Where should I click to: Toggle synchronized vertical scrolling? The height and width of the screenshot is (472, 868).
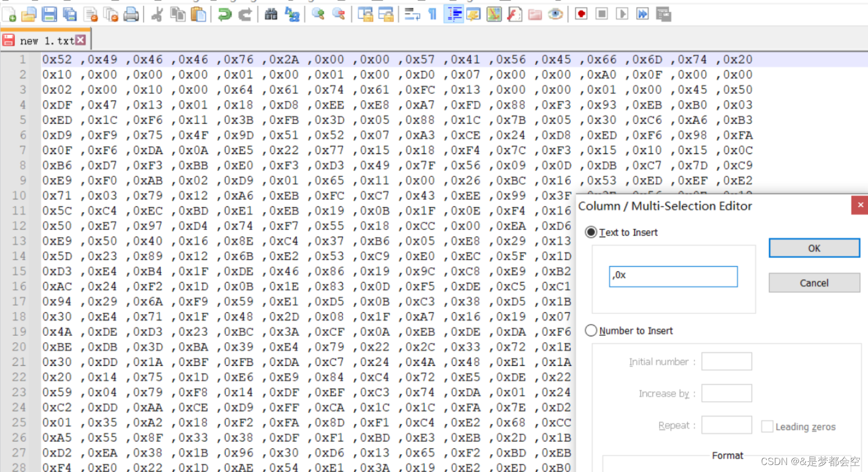(x=365, y=14)
